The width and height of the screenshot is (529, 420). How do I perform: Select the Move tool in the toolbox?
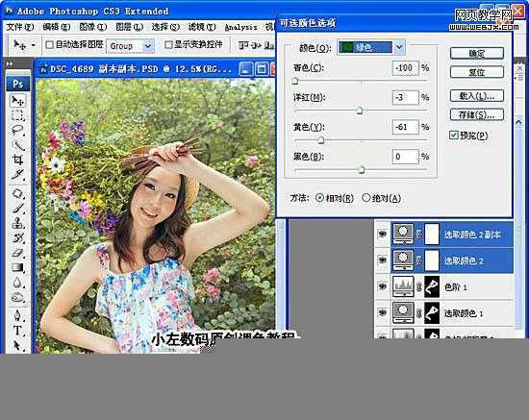click(x=17, y=101)
